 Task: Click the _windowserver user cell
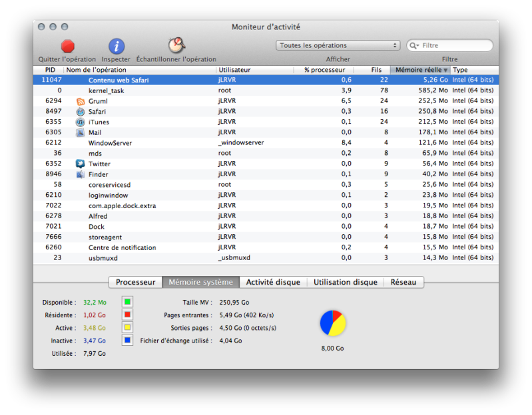[241, 142]
